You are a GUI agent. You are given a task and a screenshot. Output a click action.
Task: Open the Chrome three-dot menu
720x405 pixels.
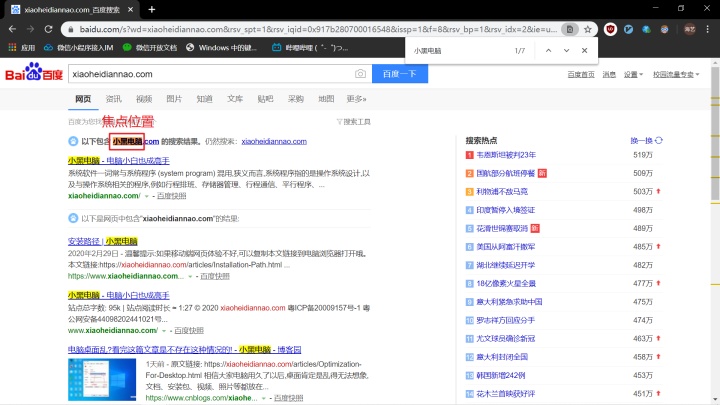click(x=708, y=29)
